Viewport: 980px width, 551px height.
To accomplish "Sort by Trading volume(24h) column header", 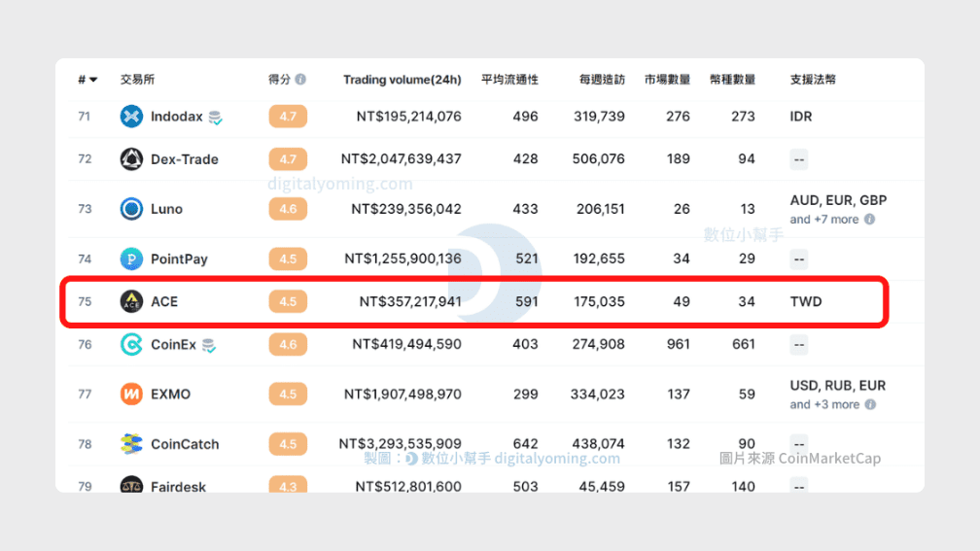I will click(x=402, y=80).
